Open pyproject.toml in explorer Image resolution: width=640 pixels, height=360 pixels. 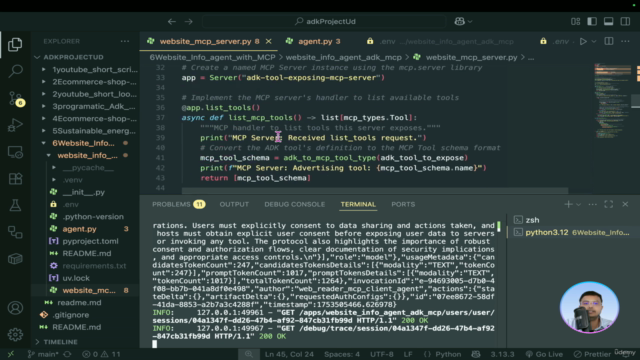[90, 241]
